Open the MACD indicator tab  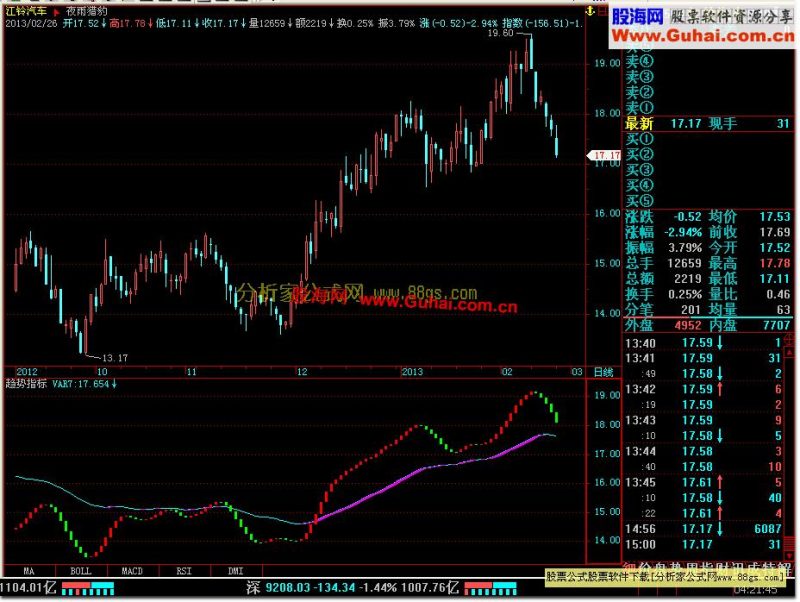pyautogui.click(x=132, y=571)
